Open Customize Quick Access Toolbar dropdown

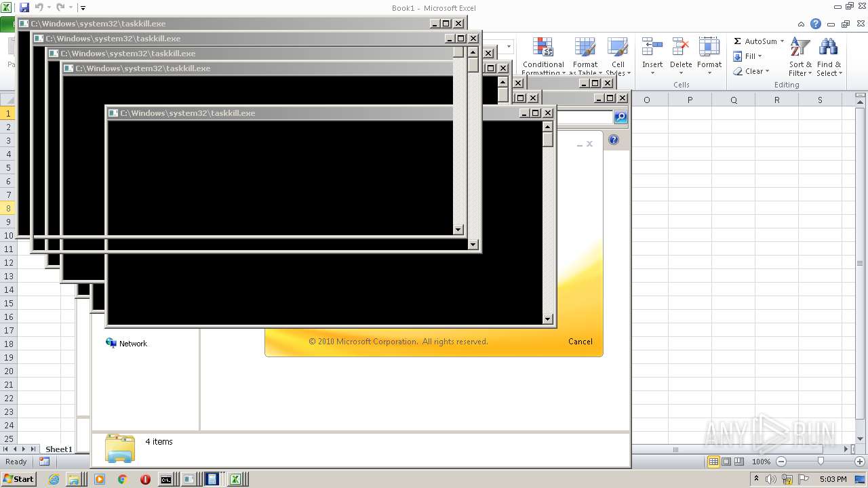tap(83, 8)
